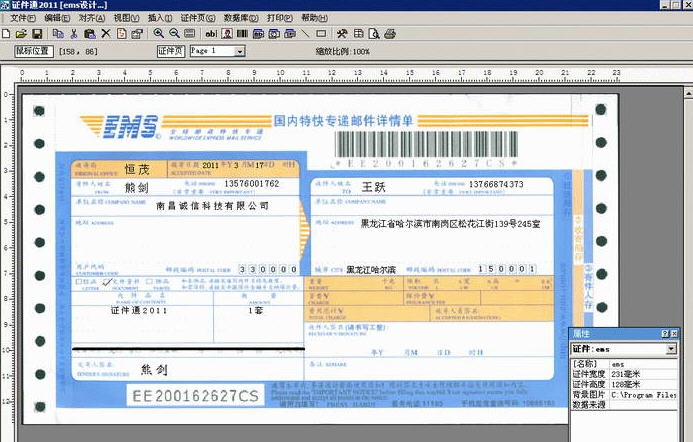Select the abl text tool
The image size is (693, 442).
tap(211, 34)
